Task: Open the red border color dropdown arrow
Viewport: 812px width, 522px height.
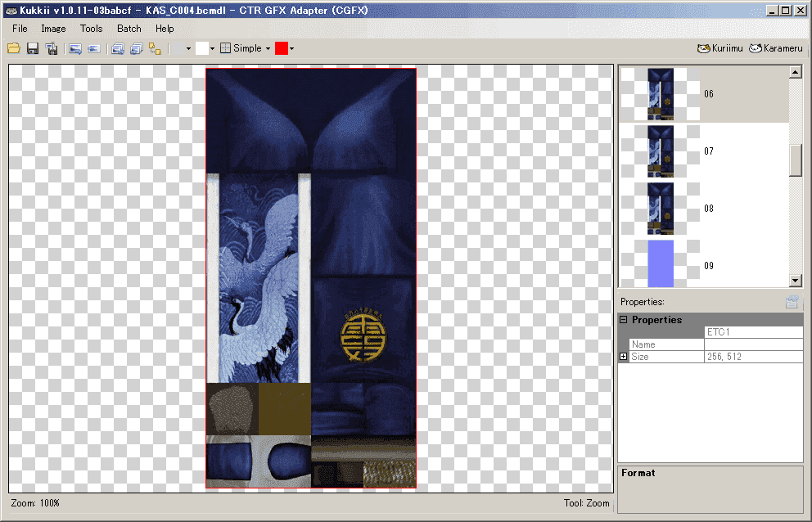Action: coord(292,48)
